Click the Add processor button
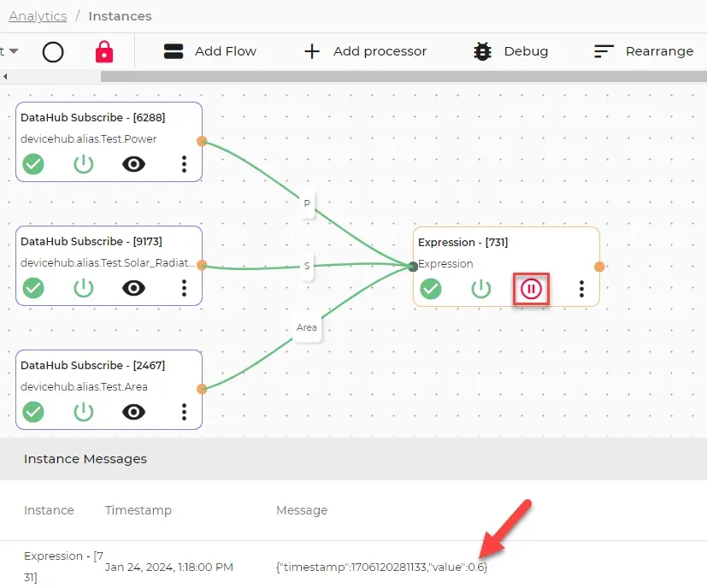This screenshot has height=588, width=707. (365, 51)
